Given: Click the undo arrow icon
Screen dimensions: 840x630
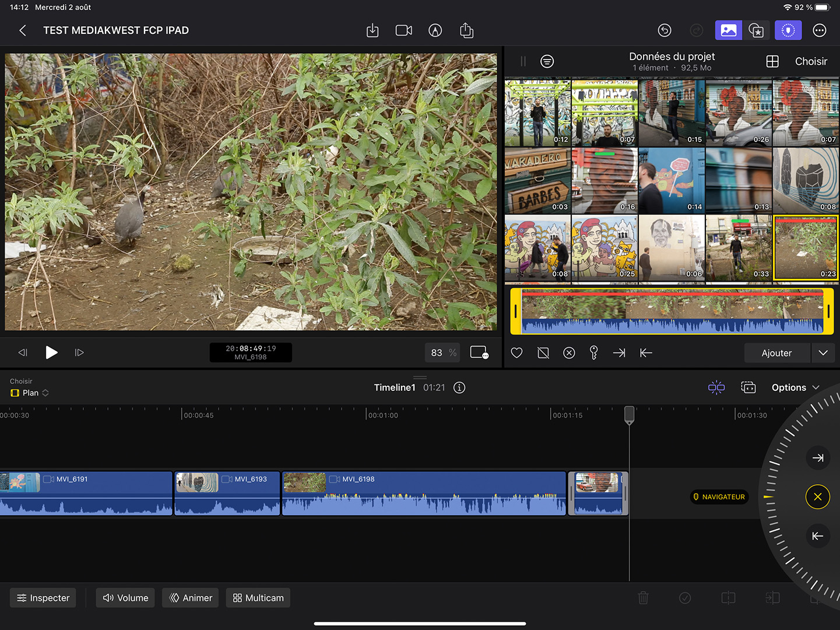Looking at the screenshot, I should pos(665,30).
